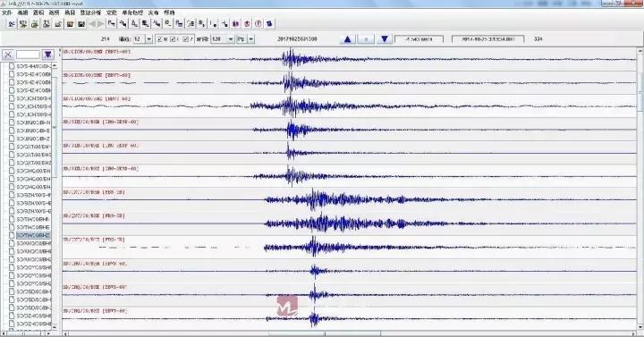Click the X button above station list
644x337 pixels.
click(x=8, y=55)
